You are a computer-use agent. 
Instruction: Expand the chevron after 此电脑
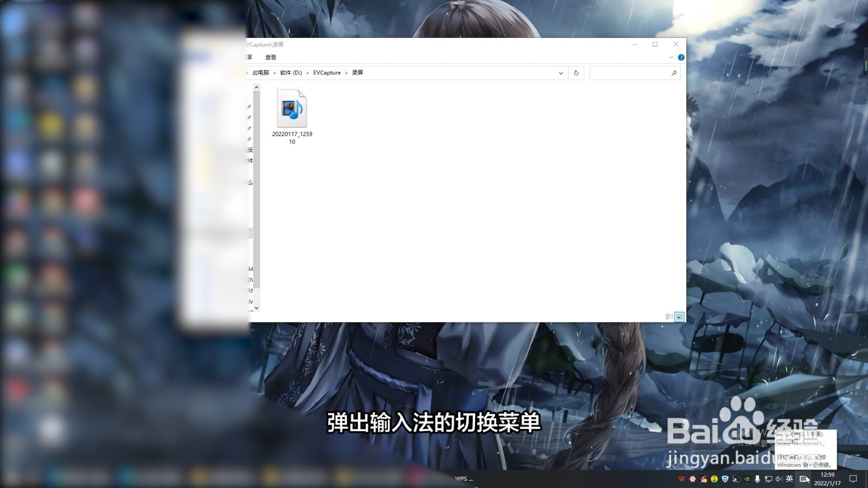click(x=275, y=73)
